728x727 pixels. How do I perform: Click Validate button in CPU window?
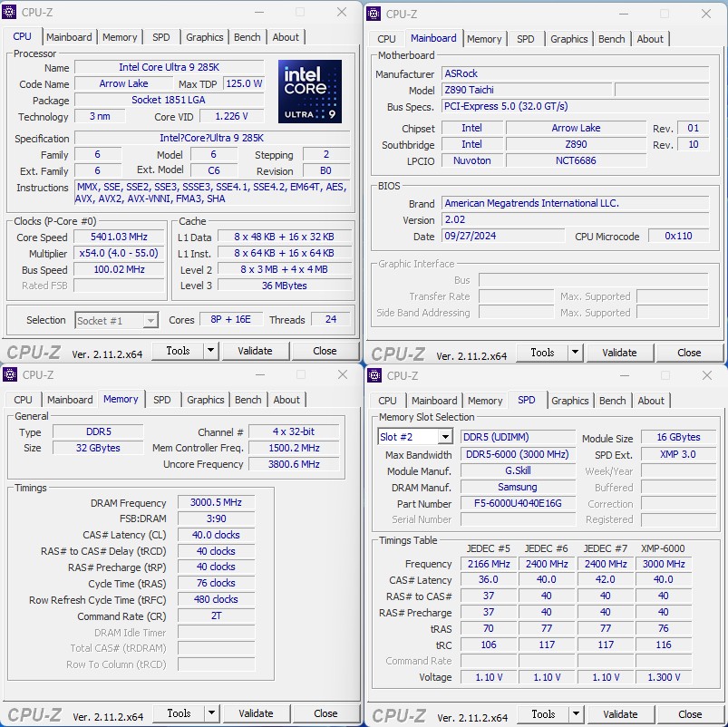coord(255,351)
